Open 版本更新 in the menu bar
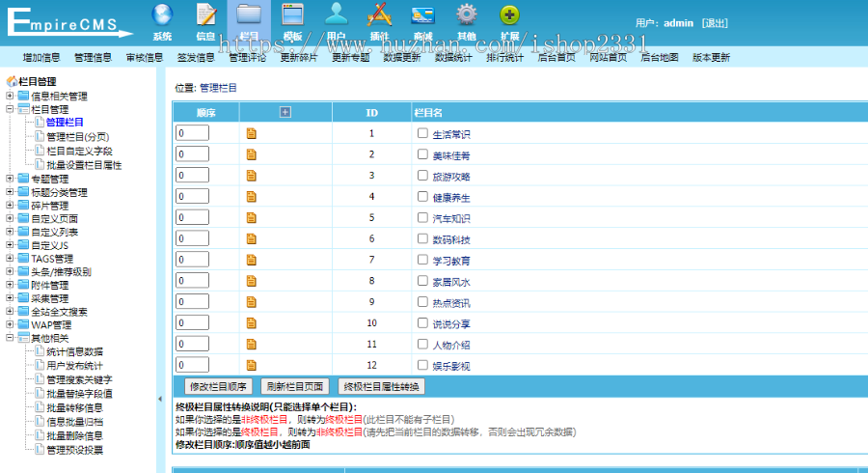The height and width of the screenshot is (473, 868). point(711,57)
